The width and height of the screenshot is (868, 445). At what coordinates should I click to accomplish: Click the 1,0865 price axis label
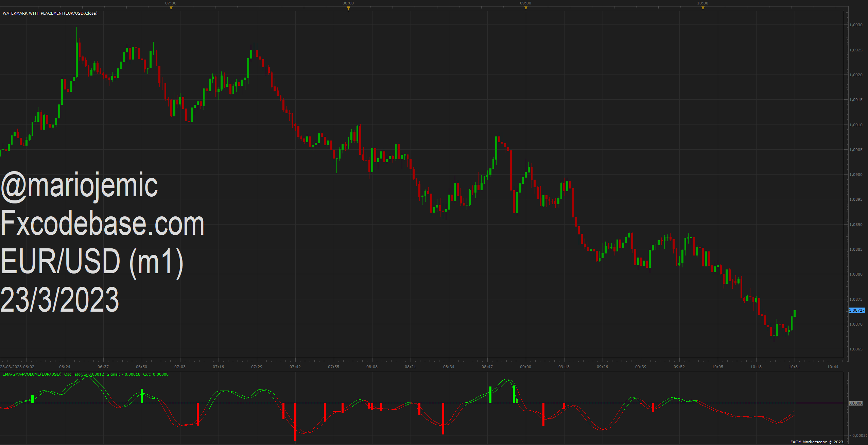click(x=856, y=349)
